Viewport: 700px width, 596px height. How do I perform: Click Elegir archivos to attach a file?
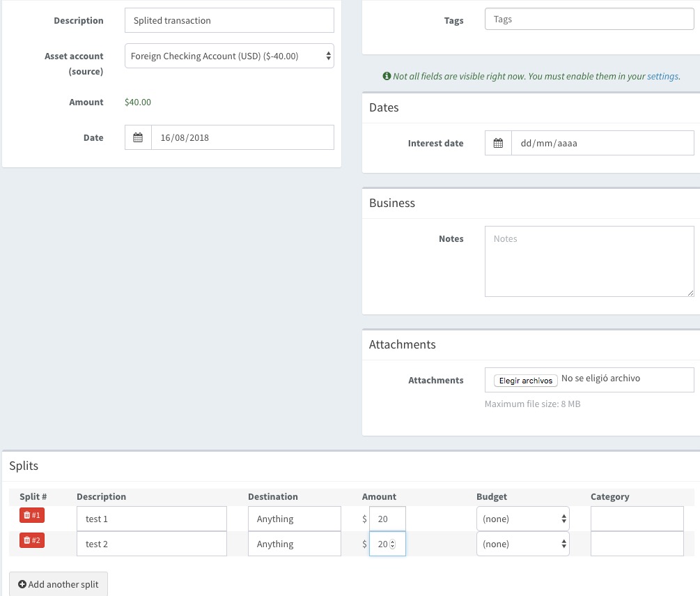pos(525,380)
